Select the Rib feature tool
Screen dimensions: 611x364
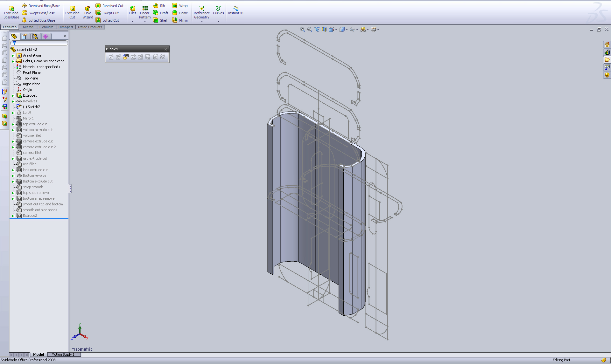159,5
